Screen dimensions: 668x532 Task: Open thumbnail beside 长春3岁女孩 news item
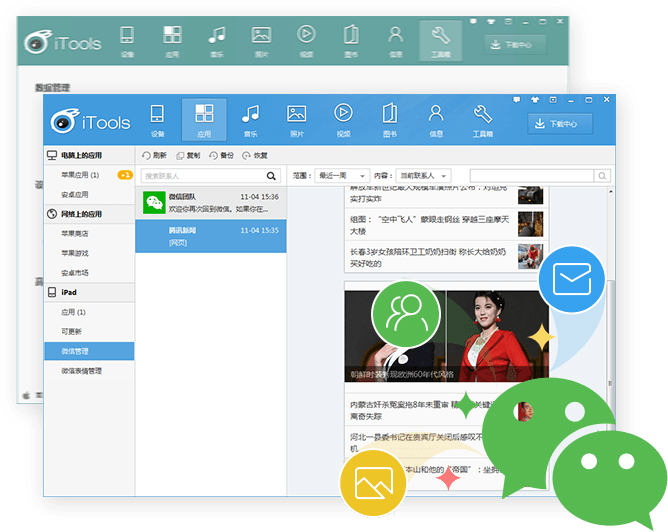click(x=530, y=256)
